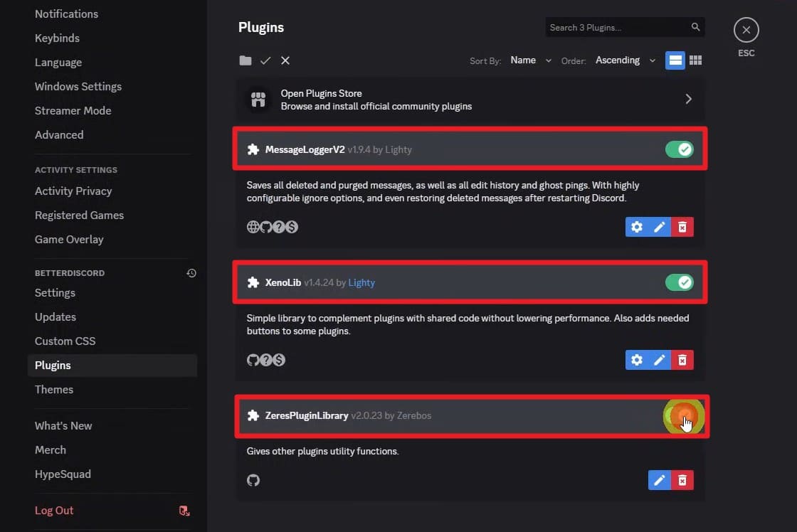This screenshot has width=797, height=532.
Task: Disable the MessageLoggerV2 plugin
Action: pos(680,149)
